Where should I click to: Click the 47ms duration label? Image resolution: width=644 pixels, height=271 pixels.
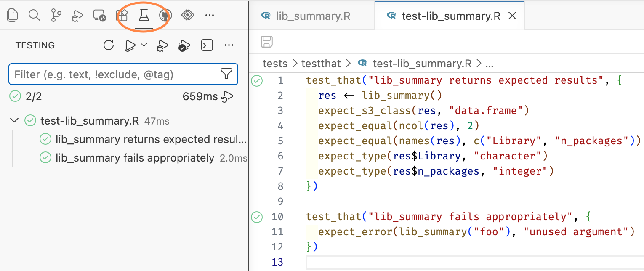157,121
